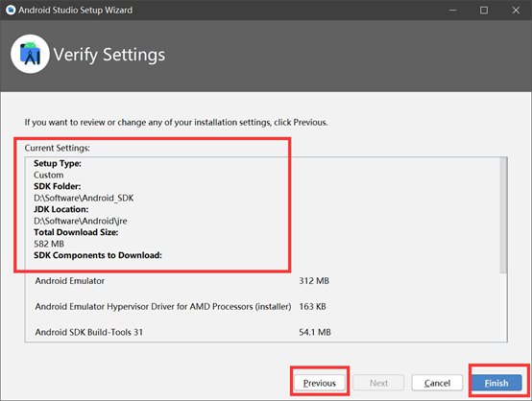Select the Android Emulator row

tap(182, 281)
